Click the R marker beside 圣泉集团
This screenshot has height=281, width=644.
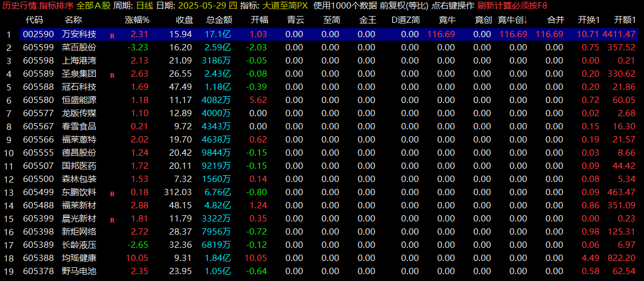click(112, 76)
